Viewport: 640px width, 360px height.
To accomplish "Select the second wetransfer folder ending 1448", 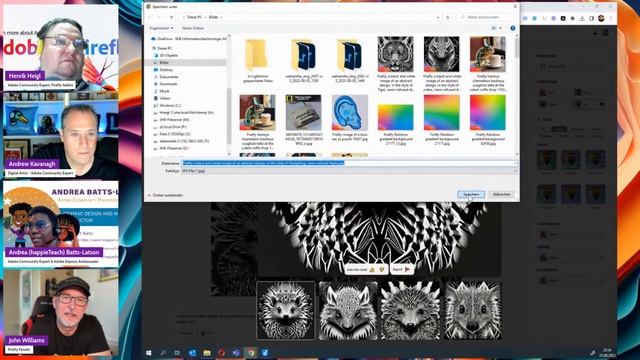I will [x=349, y=60].
